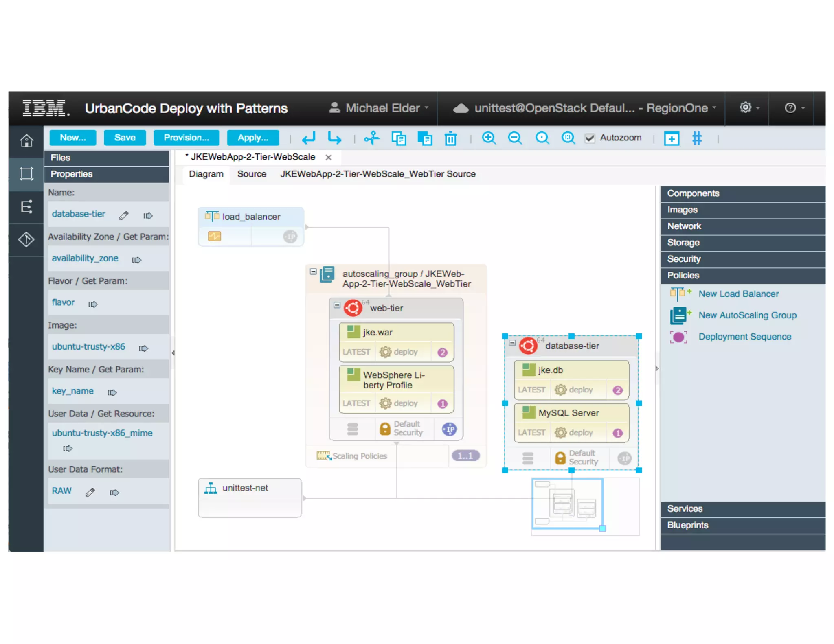The width and height of the screenshot is (834, 644).
Task: Collapse the web-tier node
Action: tap(337, 305)
